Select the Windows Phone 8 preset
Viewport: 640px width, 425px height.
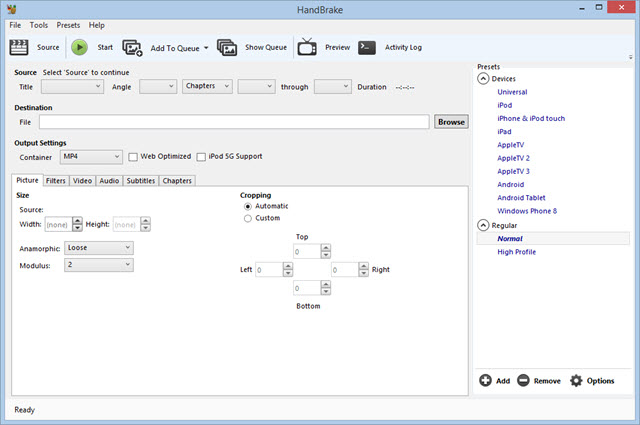click(x=527, y=211)
